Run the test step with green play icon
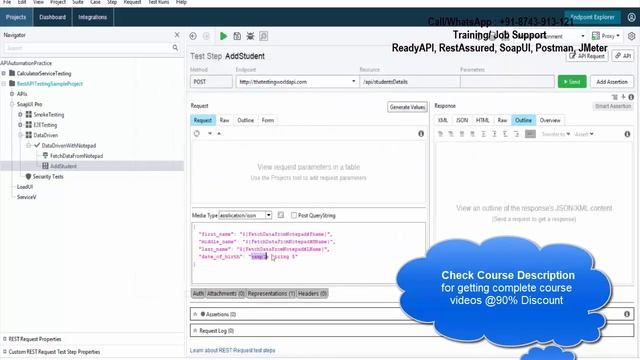Image resolution: width=640 pixels, height=360 pixels. 223,36
